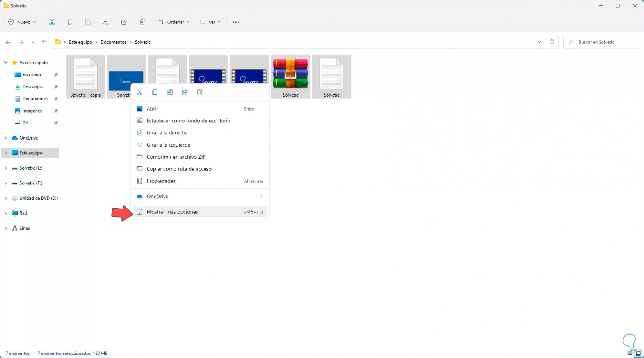Select the last Solvetic text document
Screen dimensions: 644x358
(331, 77)
